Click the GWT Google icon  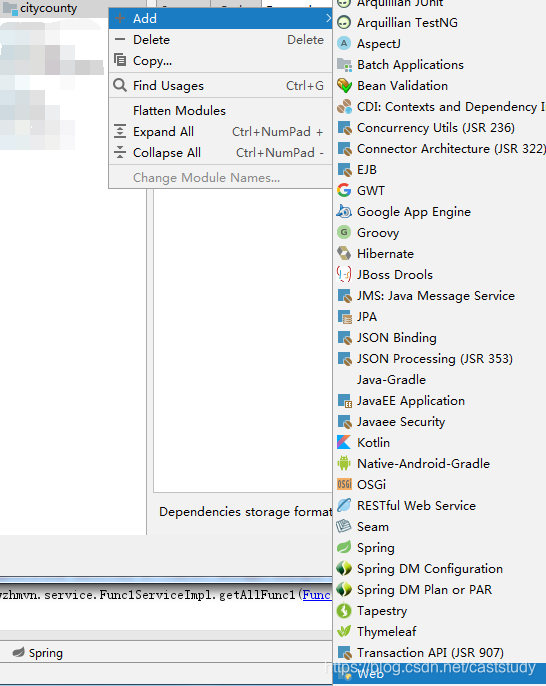pos(344,190)
